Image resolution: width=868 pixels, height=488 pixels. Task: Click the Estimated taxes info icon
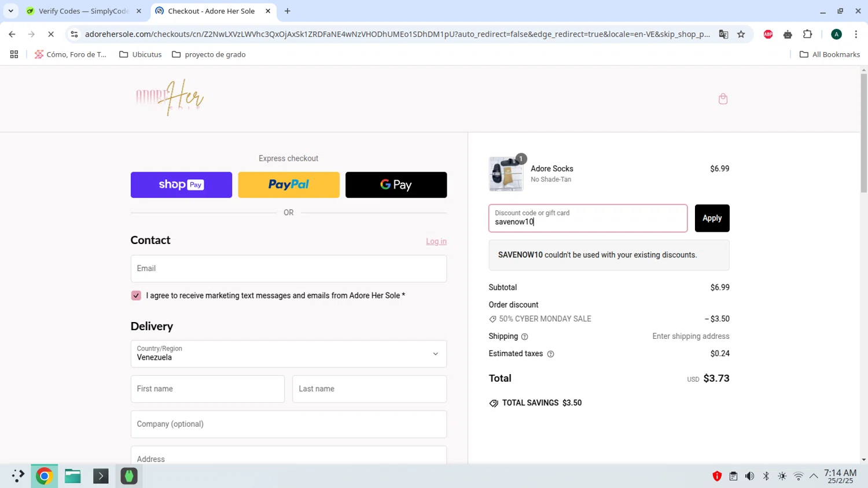(550, 354)
